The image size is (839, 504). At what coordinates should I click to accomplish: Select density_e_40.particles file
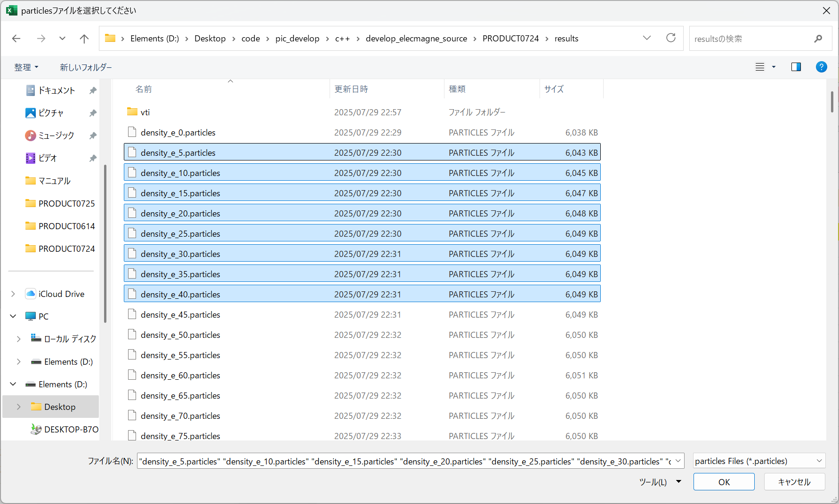point(362,294)
